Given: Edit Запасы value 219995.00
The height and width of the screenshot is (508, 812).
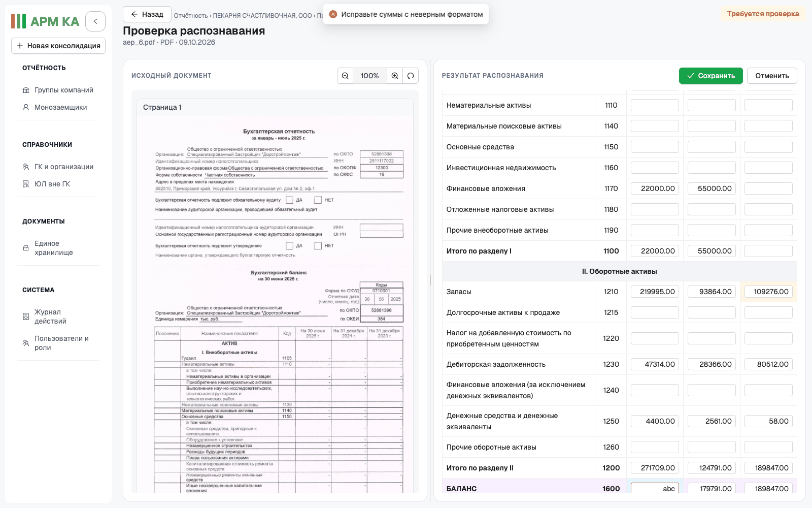Looking at the screenshot, I should tap(655, 292).
